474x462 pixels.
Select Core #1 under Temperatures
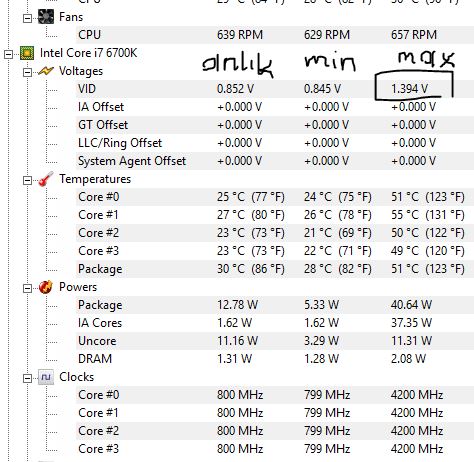coord(275,215)
